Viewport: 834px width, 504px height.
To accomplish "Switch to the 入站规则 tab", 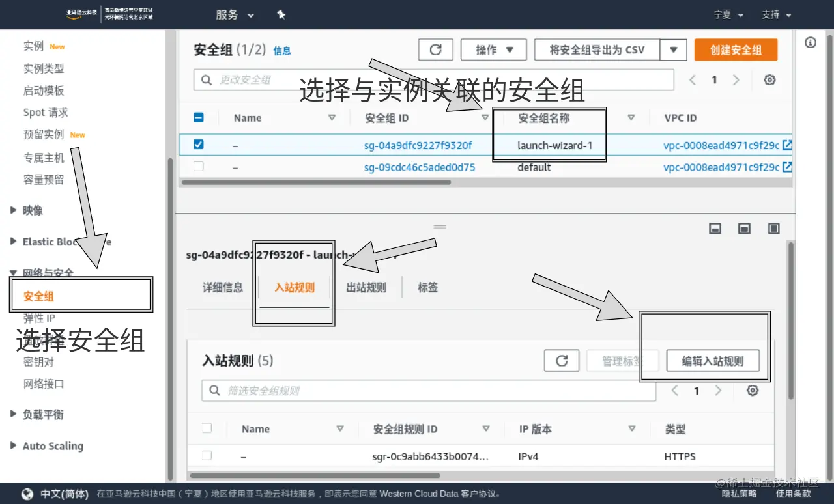I will pos(295,287).
